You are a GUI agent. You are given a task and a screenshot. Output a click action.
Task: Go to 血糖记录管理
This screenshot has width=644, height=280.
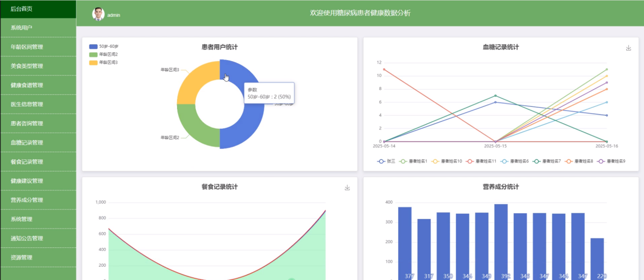tap(38, 143)
